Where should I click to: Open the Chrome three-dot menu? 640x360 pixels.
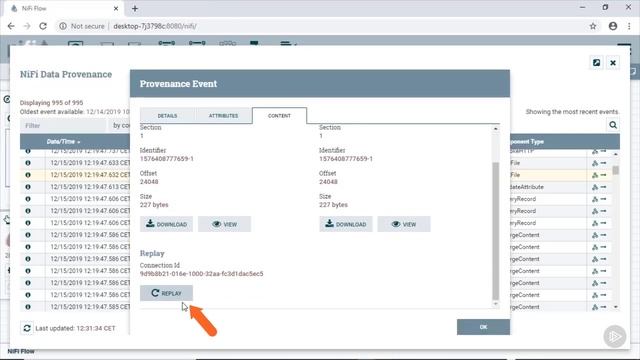[629, 26]
